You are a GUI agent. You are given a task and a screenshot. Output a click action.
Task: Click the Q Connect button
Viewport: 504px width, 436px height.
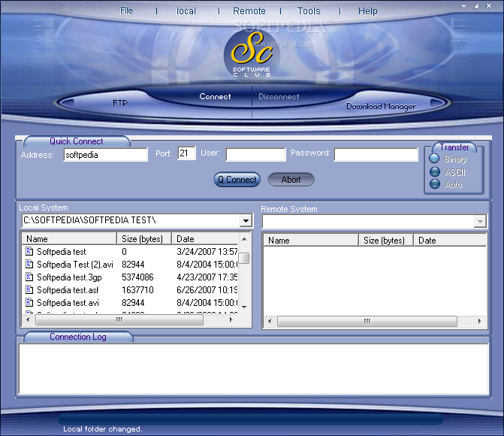tap(237, 180)
